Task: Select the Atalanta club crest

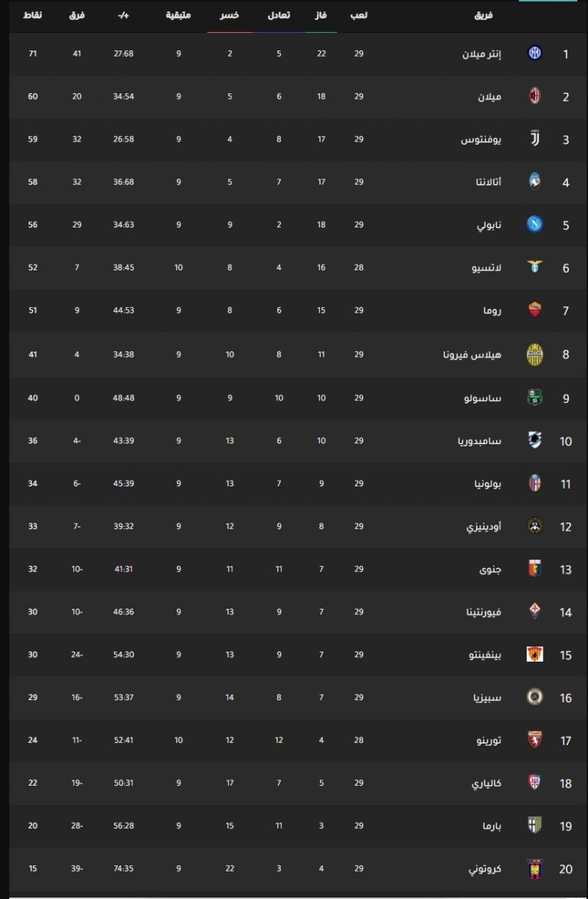Action: tap(534, 181)
